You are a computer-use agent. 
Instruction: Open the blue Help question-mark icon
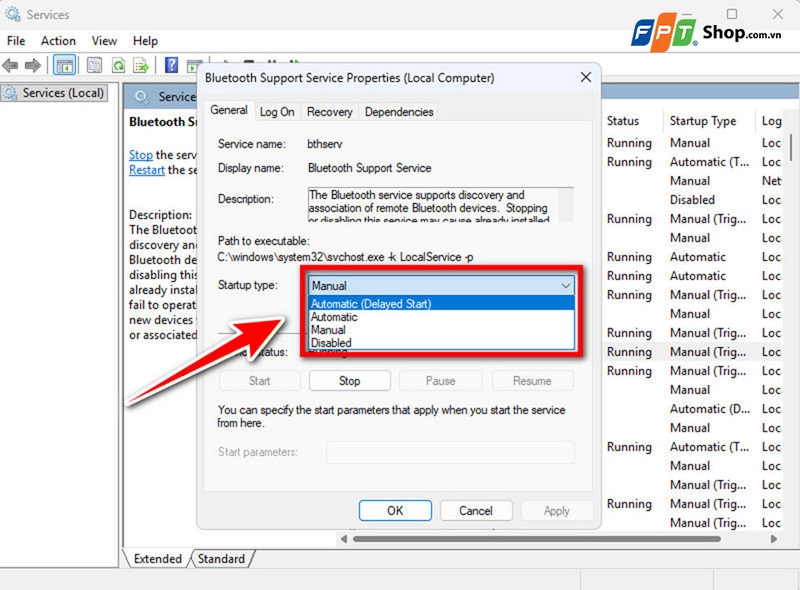[172, 65]
